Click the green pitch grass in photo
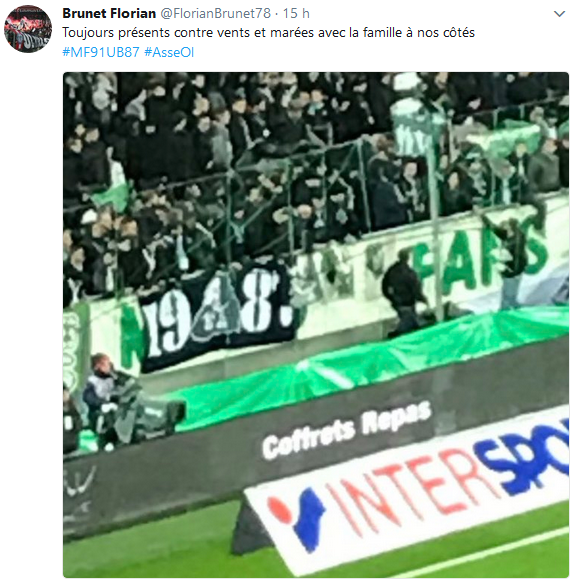The height and width of the screenshot is (587, 577). (x=150, y=550)
